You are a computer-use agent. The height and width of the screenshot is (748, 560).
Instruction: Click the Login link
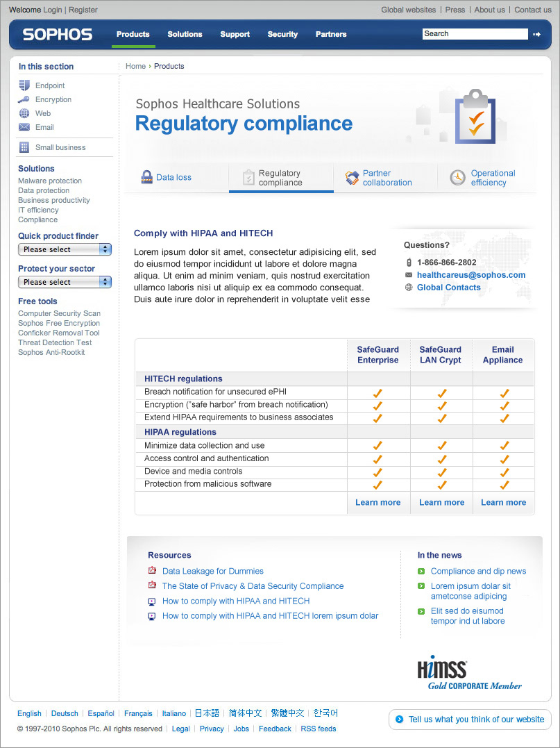coord(53,10)
